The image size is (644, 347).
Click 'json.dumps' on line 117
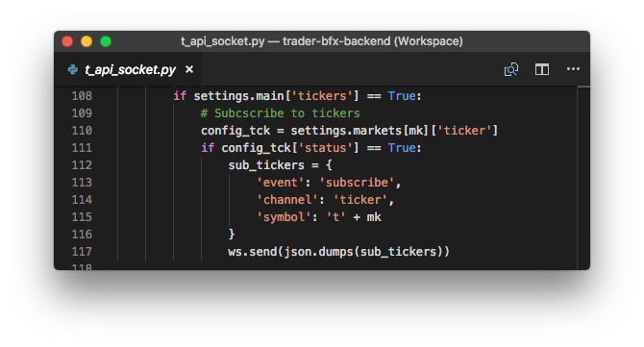319,251
